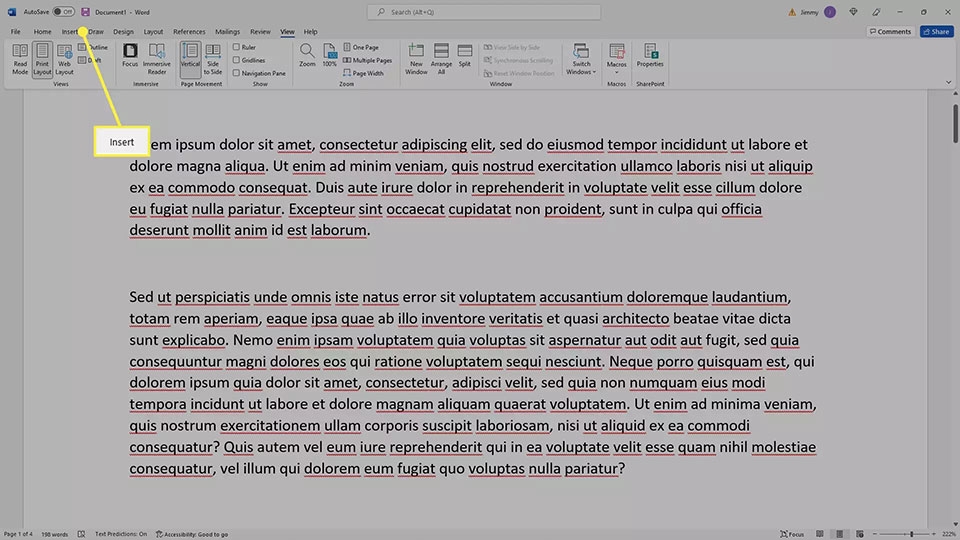Choose Side to Side page movement
The image size is (960, 540).
(213, 59)
